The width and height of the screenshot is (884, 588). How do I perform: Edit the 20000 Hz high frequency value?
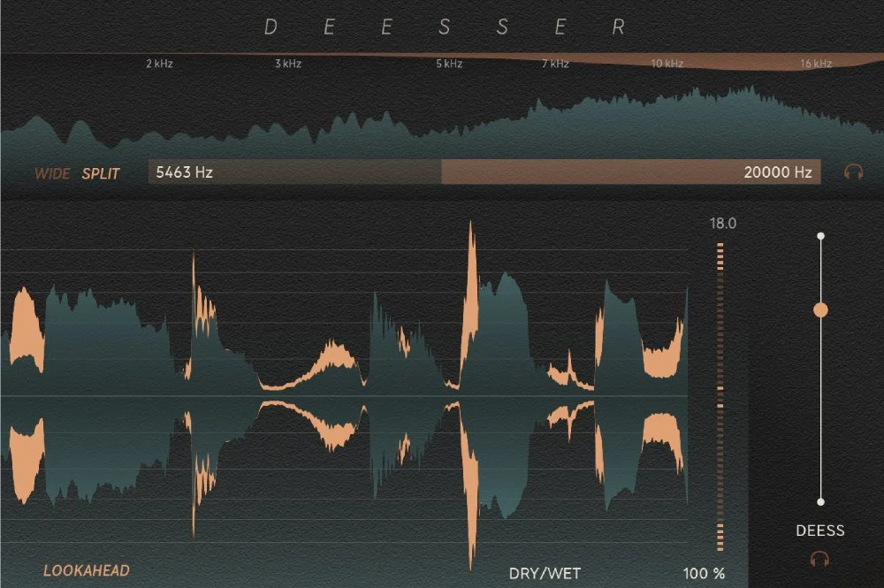[779, 172]
